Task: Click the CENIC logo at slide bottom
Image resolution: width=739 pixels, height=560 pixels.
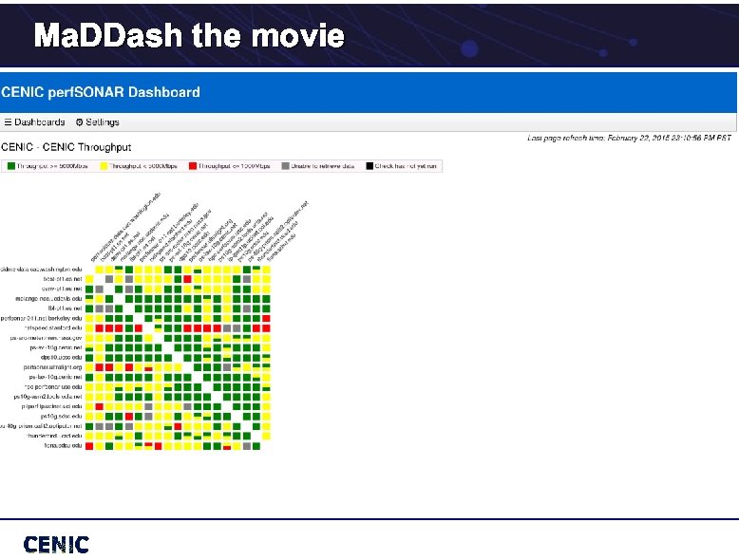Action: point(56,545)
